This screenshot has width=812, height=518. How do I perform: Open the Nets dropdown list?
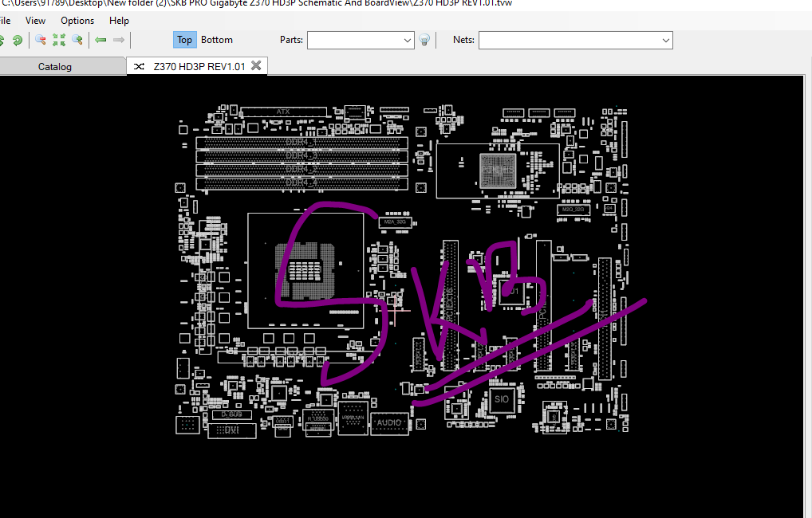click(665, 41)
